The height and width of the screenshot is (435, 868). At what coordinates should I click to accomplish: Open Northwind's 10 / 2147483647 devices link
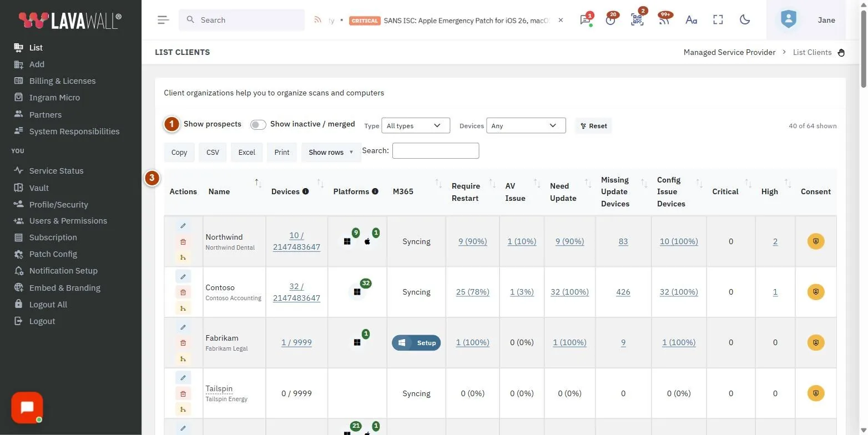[x=296, y=241]
